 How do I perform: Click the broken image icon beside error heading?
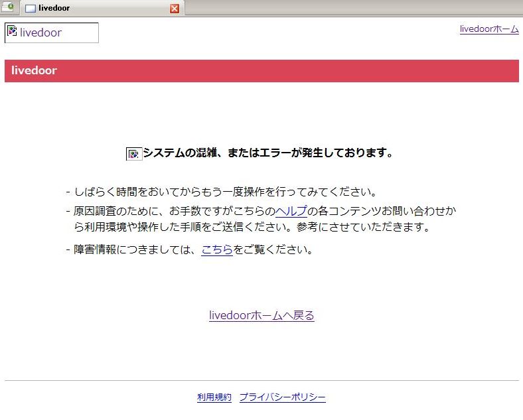[x=134, y=154]
